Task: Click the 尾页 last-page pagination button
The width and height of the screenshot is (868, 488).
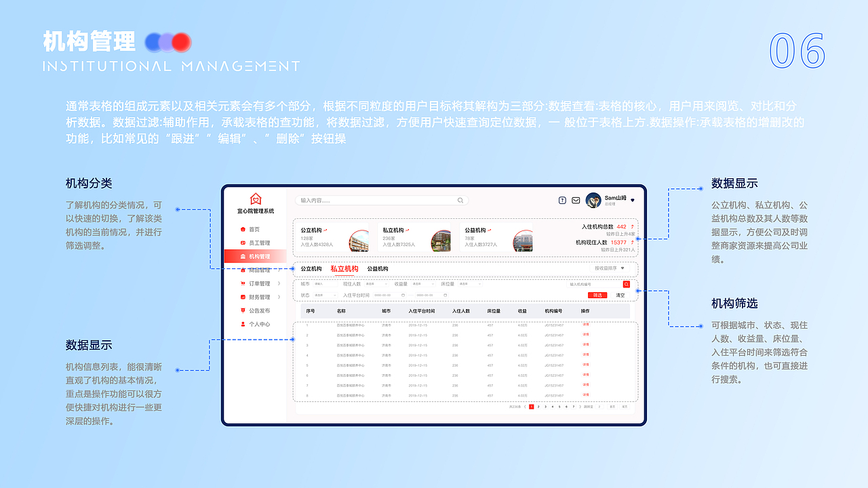Action: coord(625,407)
